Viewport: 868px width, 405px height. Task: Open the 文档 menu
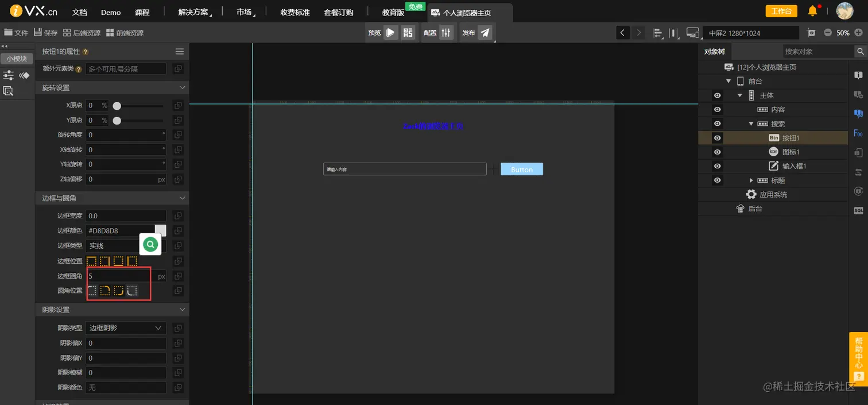click(x=80, y=12)
